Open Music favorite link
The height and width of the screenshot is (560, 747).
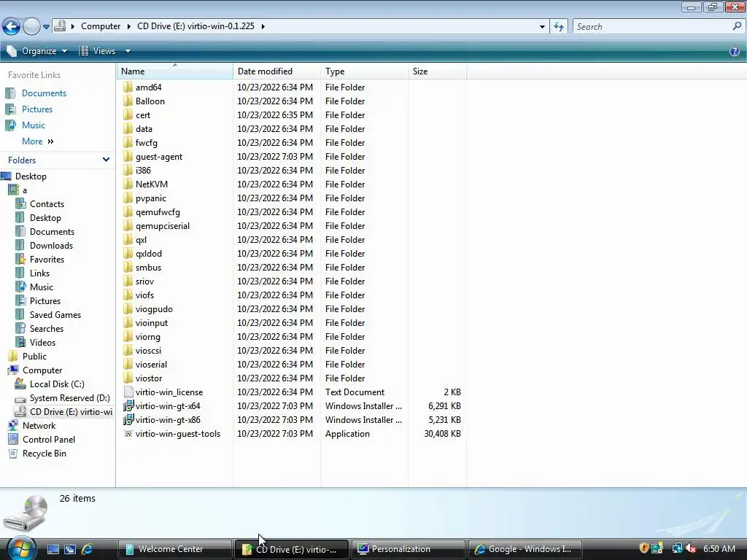click(x=34, y=125)
